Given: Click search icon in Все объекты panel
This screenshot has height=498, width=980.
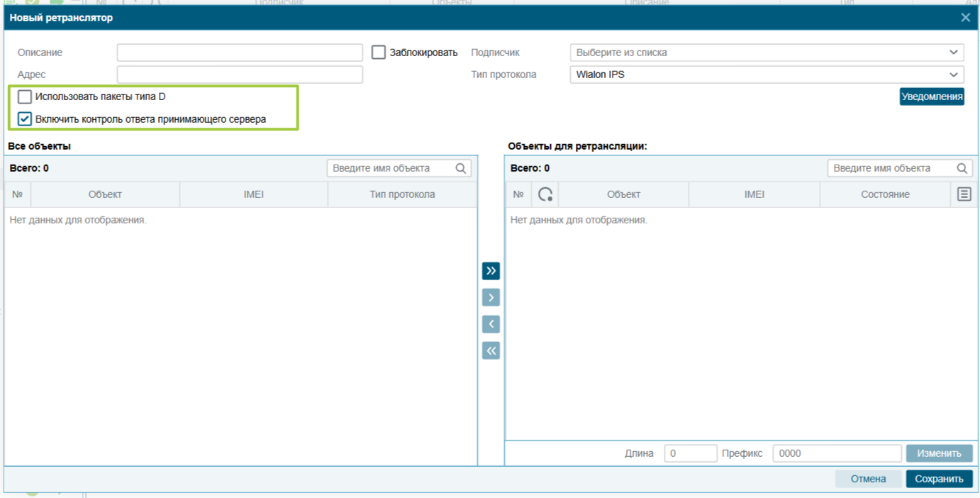Looking at the screenshot, I should (x=461, y=168).
